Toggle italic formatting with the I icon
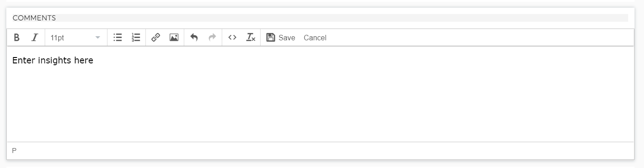Image resolution: width=644 pixels, height=168 pixels. pyautogui.click(x=34, y=38)
